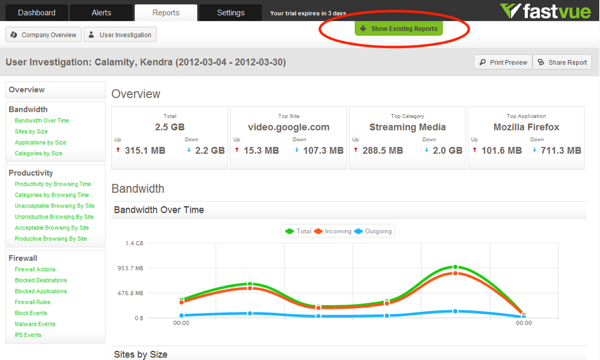Image resolution: width=600 pixels, height=360 pixels.
Task: Open the Settings tab
Action: [231, 13]
